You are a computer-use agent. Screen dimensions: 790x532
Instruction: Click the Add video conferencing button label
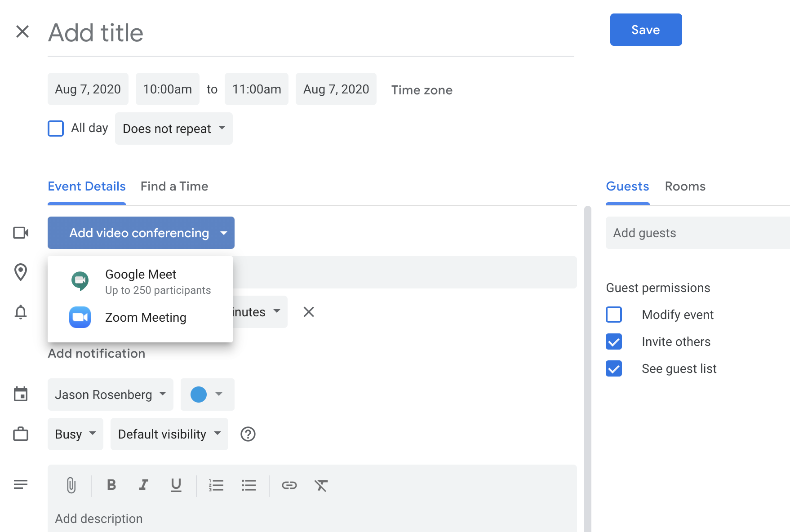point(139,233)
